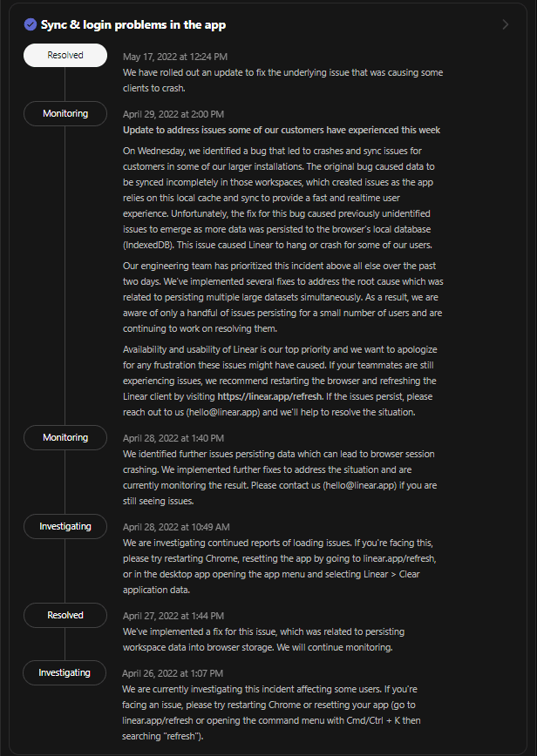The image size is (537, 756).
Task: Click the paragraph starting "On Wednesday, we identified a bug"
Action: pyautogui.click(x=284, y=197)
